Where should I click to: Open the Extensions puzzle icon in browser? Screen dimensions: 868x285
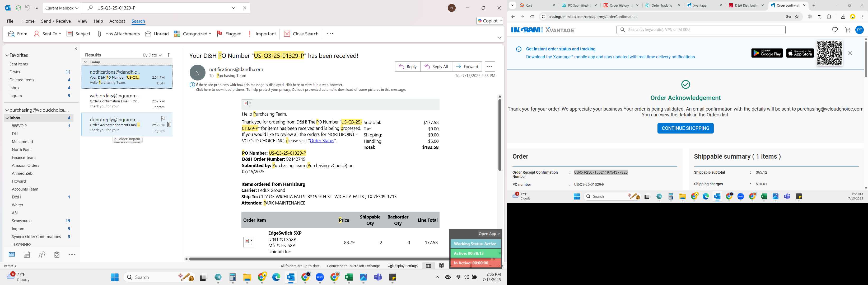click(x=829, y=16)
